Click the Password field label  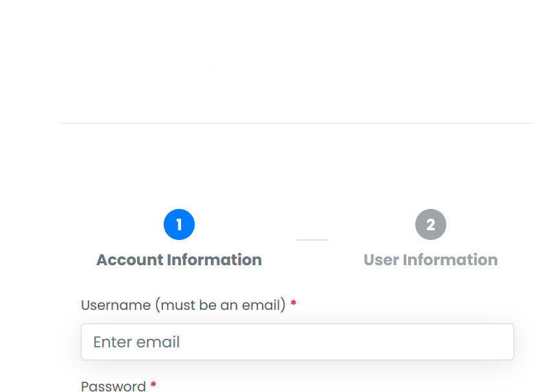113,386
